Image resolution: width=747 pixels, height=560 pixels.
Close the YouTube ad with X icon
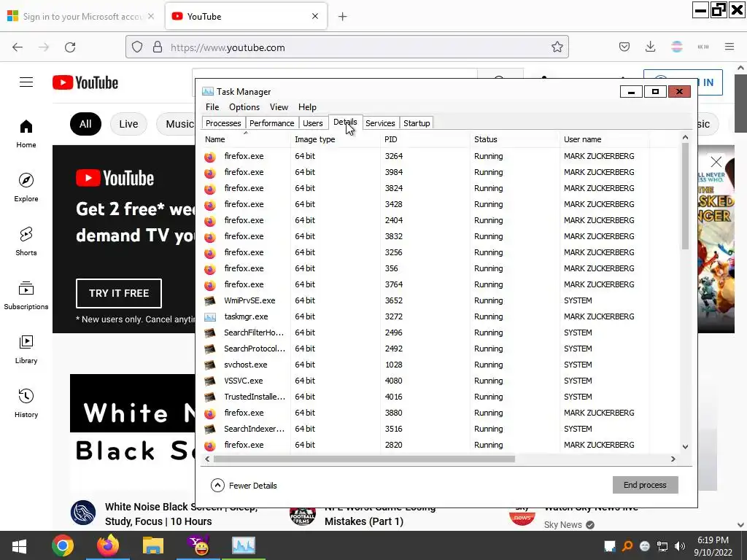(x=716, y=162)
